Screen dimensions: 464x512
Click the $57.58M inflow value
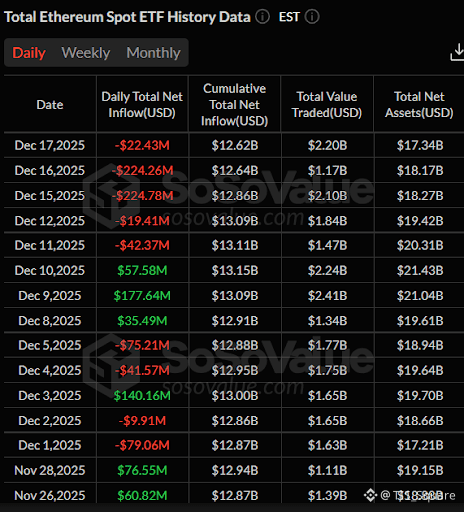coord(142,270)
